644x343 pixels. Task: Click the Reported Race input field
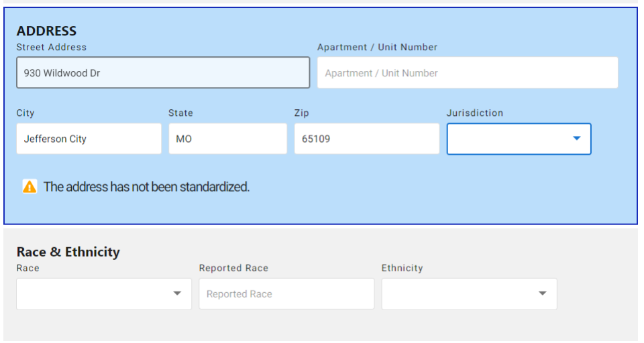pyautogui.click(x=286, y=294)
